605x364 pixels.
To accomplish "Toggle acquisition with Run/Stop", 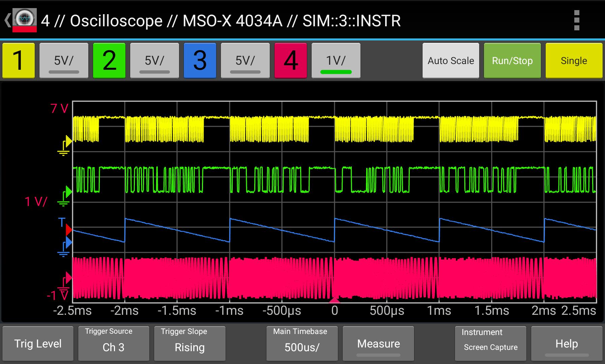I will coord(512,61).
